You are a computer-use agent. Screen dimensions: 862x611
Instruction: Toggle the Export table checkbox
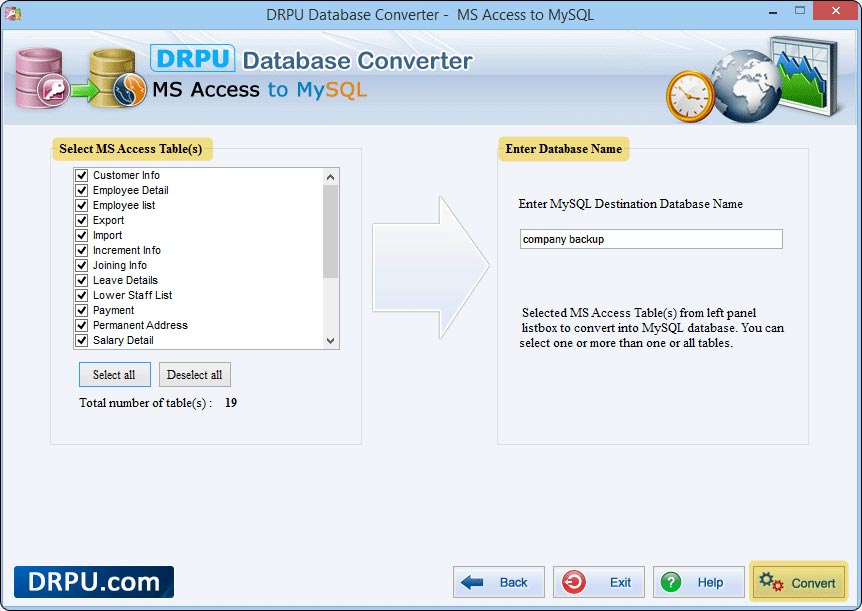click(x=82, y=220)
